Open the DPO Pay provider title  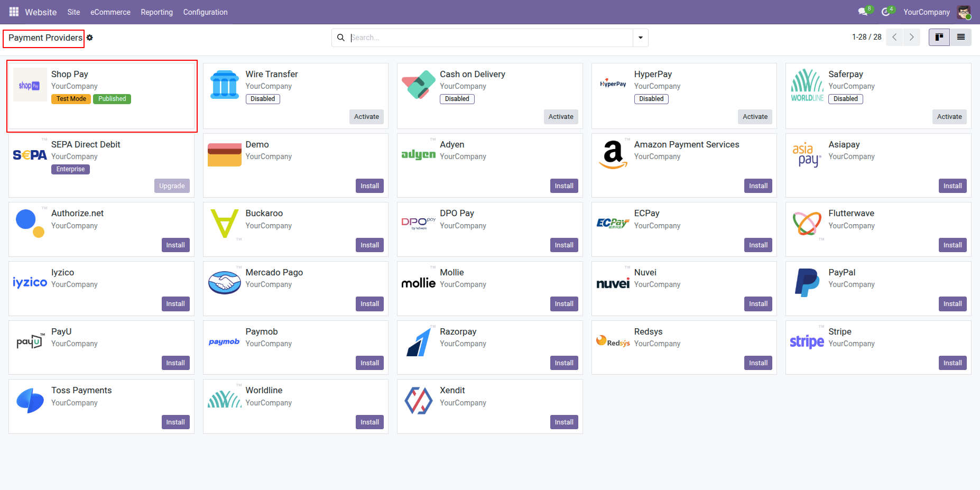[x=457, y=213]
